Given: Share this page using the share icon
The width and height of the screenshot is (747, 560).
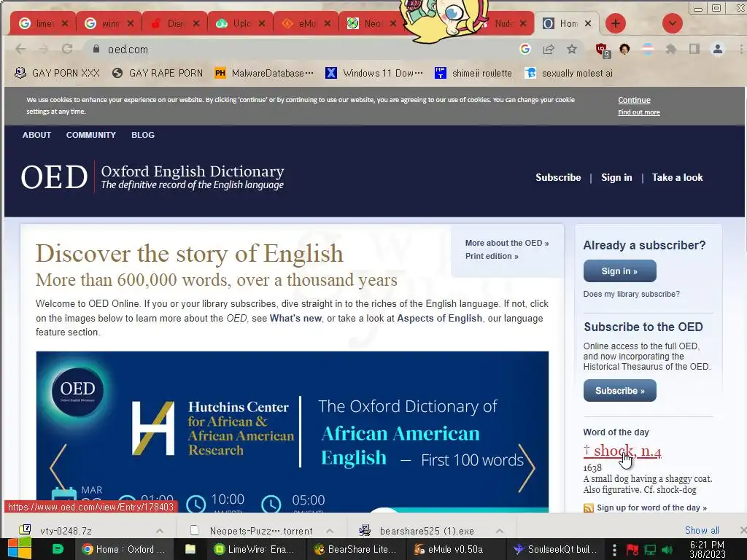Looking at the screenshot, I should click(549, 49).
